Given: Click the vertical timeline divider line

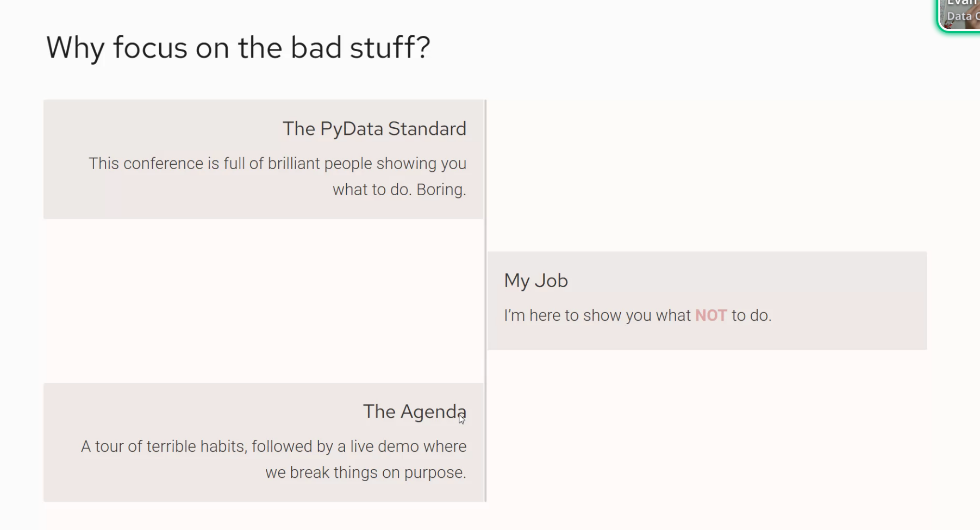Looking at the screenshot, I should pyautogui.click(x=485, y=300).
